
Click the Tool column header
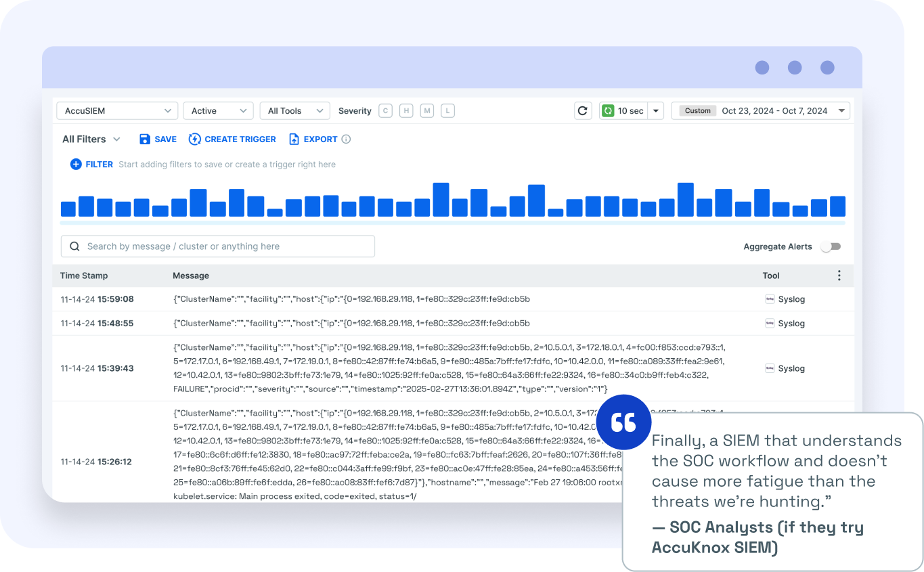click(771, 276)
